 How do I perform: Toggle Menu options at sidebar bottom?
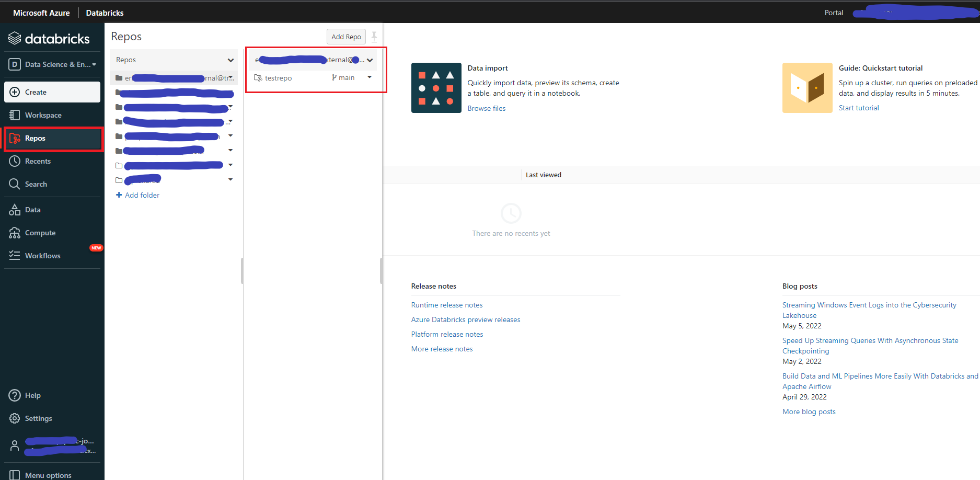[x=52, y=474]
